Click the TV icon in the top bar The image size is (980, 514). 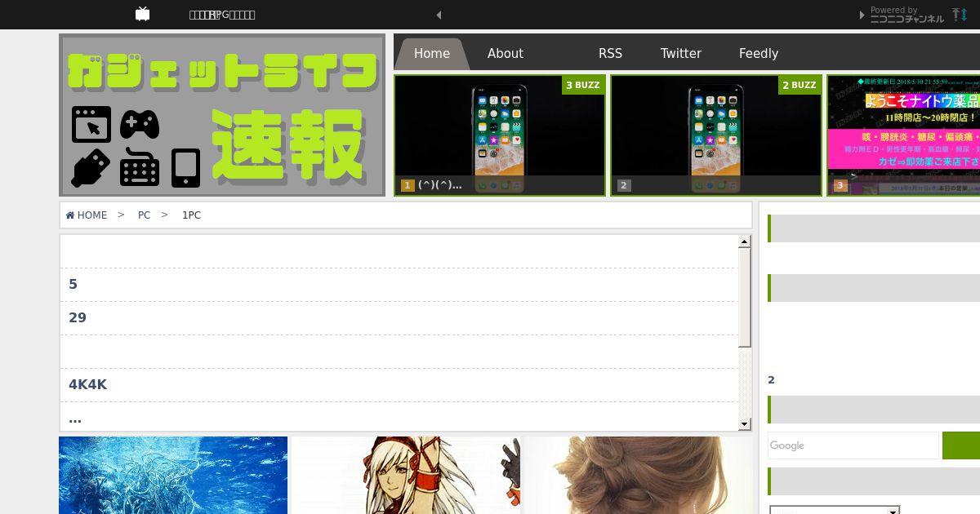pos(143,14)
